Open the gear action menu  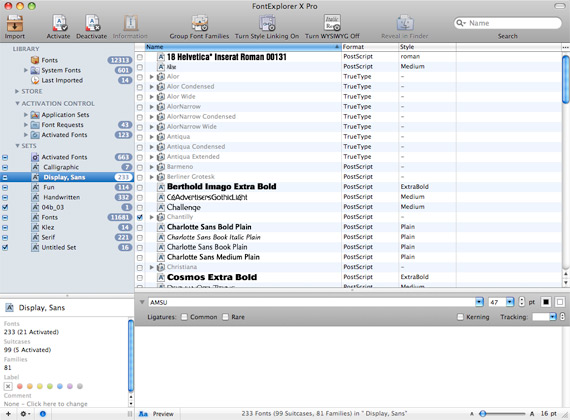(x=25, y=414)
